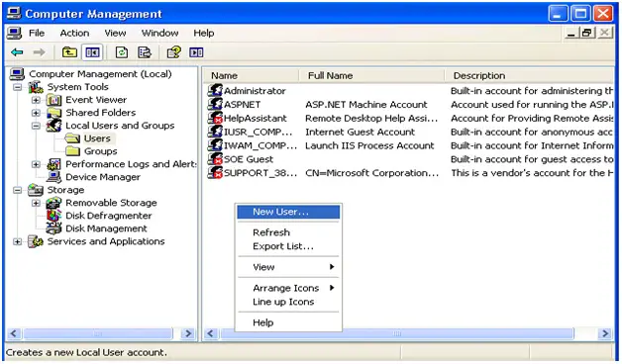Click the Removable Storage icon
The height and width of the screenshot is (364, 622).
53,203
